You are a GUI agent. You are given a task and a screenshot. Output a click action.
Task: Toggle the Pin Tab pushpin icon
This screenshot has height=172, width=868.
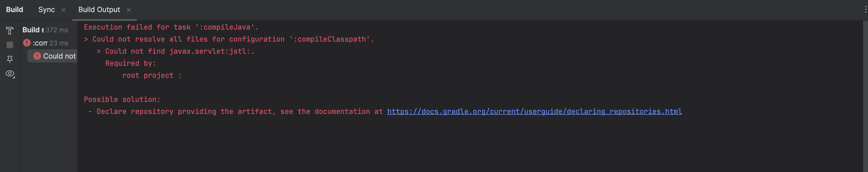point(10,59)
